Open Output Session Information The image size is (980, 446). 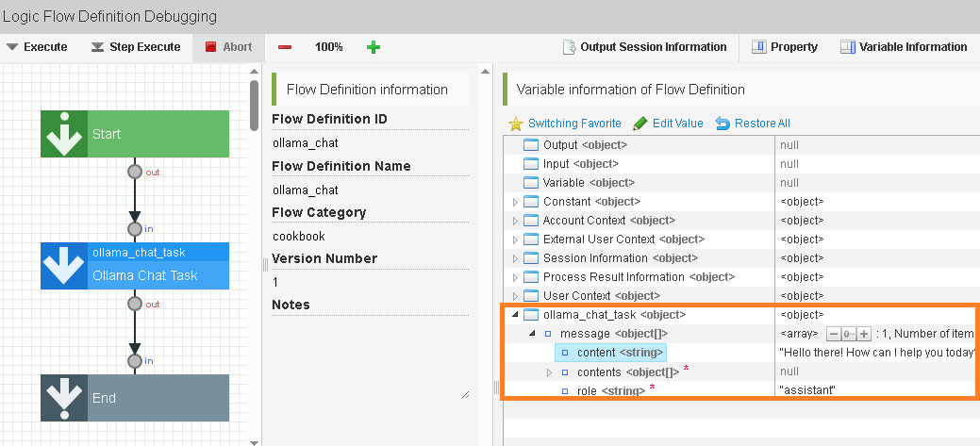[644, 47]
